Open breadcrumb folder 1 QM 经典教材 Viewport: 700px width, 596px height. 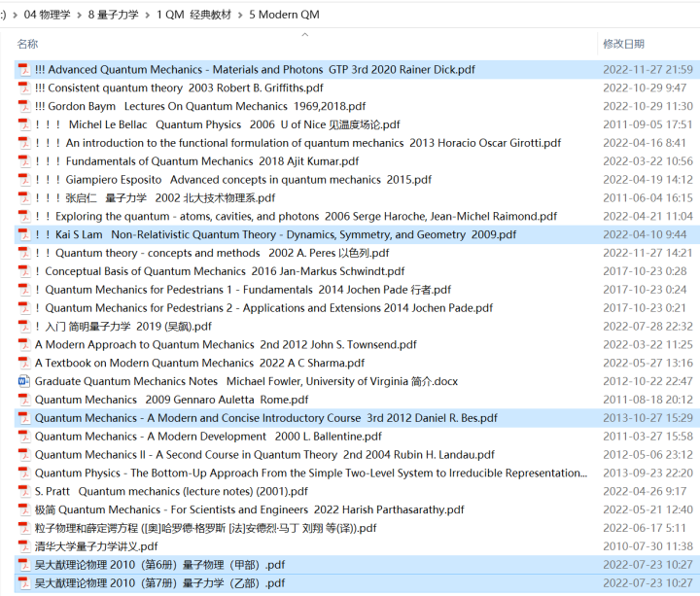[x=194, y=15]
